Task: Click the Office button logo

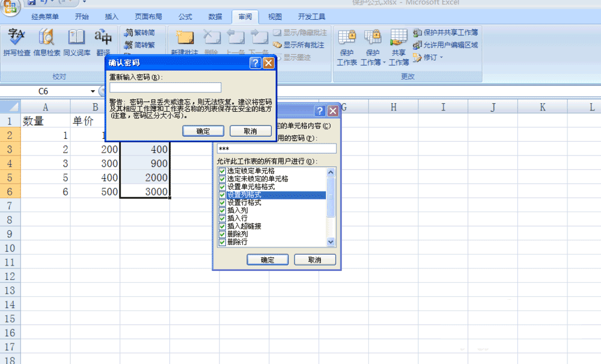Action: point(10,7)
